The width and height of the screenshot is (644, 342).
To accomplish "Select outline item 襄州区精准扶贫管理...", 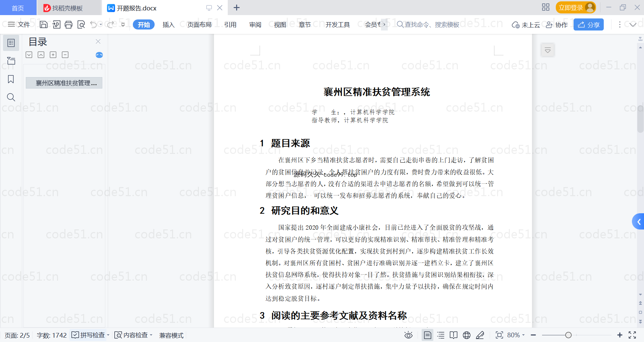I will 64,83.
